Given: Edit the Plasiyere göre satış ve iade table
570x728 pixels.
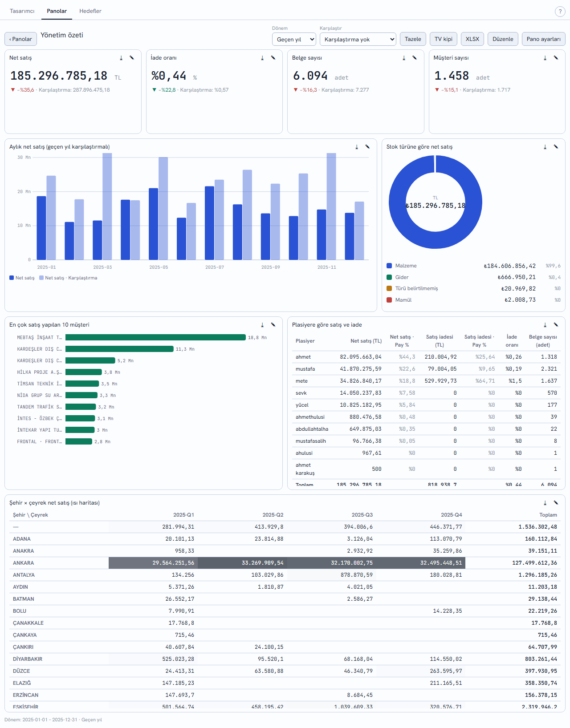Looking at the screenshot, I should pyautogui.click(x=556, y=325).
